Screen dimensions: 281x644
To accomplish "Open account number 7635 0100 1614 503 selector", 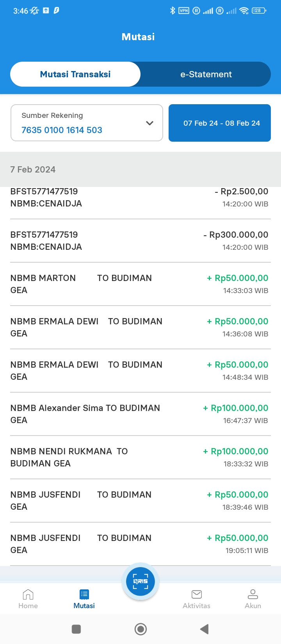I will coord(87,123).
